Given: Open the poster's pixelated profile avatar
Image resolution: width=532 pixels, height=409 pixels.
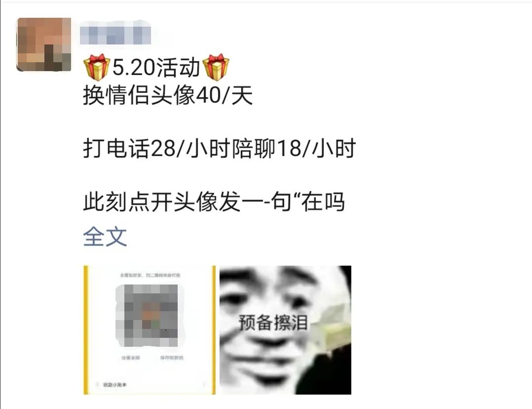Looking at the screenshot, I should coord(44,44).
